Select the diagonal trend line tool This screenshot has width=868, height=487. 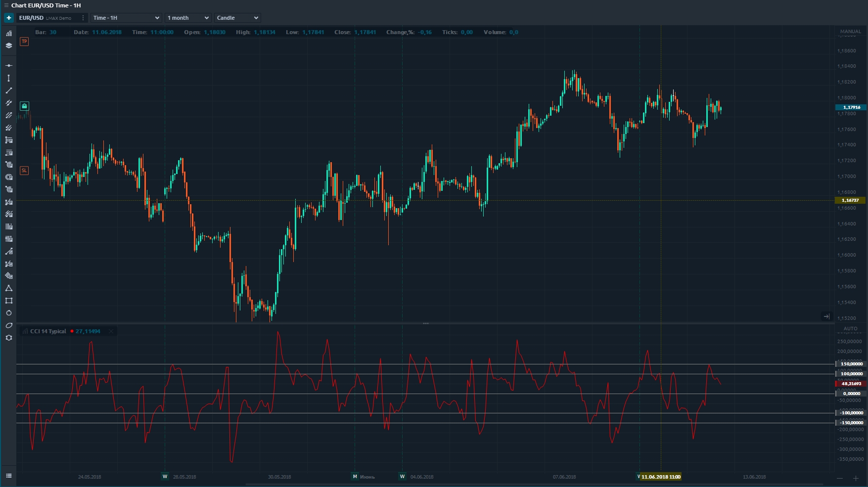click(x=9, y=90)
